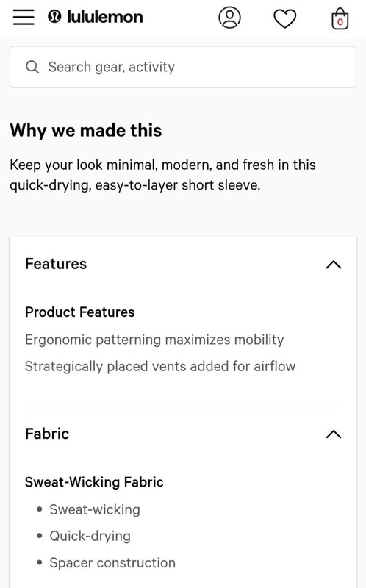Select the Spacer construction bullet item
This screenshot has width=366, height=588.
click(x=112, y=563)
